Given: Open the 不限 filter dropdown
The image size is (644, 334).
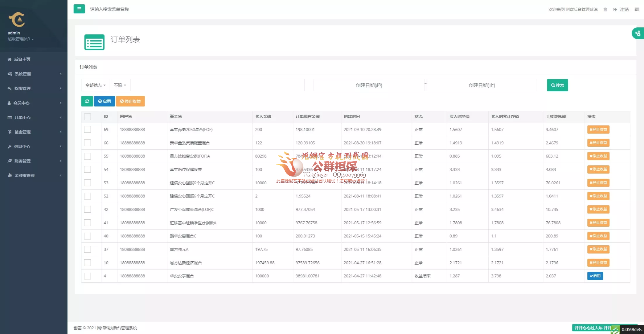Looking at the screenshot, I should pyautogui.click(x=120, y=85).
